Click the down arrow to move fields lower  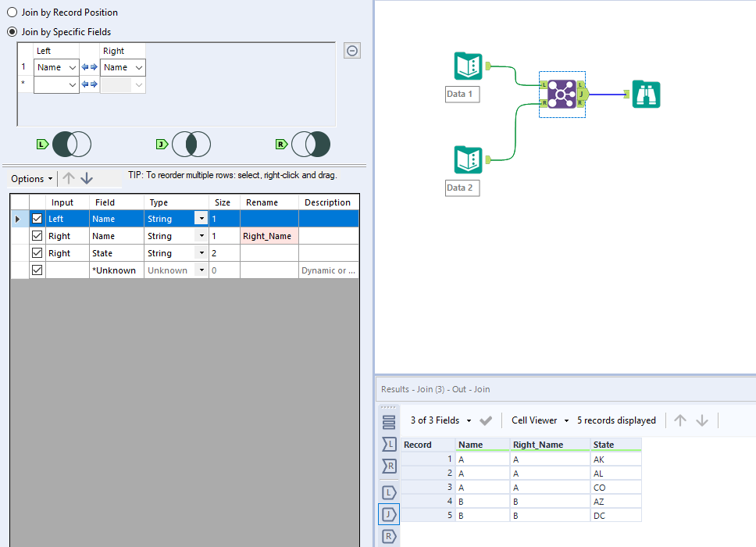86,178
